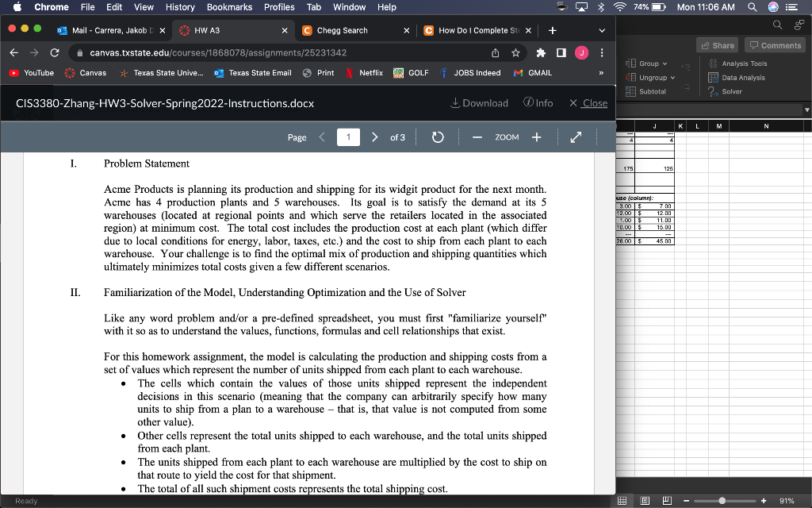The height and width of the screenshot is (508, 812).
Task: Zoom in Excel with plus button
Action: [x=764, y=501]
